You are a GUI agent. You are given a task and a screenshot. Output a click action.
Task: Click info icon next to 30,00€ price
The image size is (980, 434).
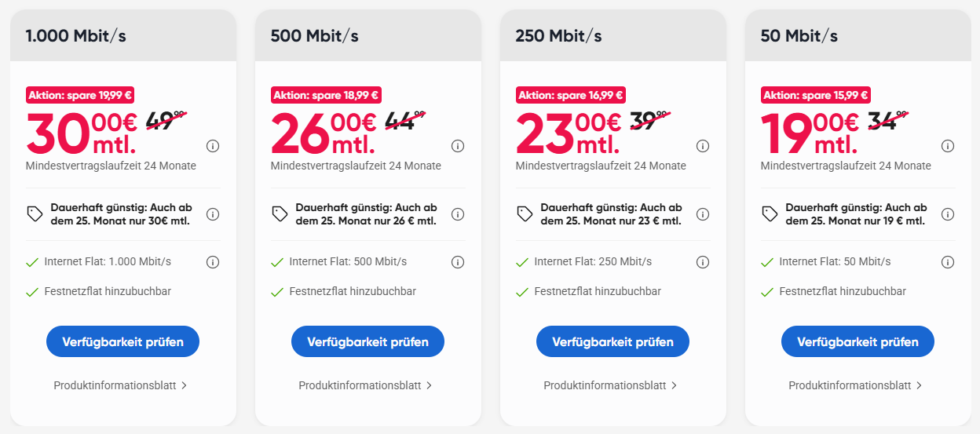213,146
